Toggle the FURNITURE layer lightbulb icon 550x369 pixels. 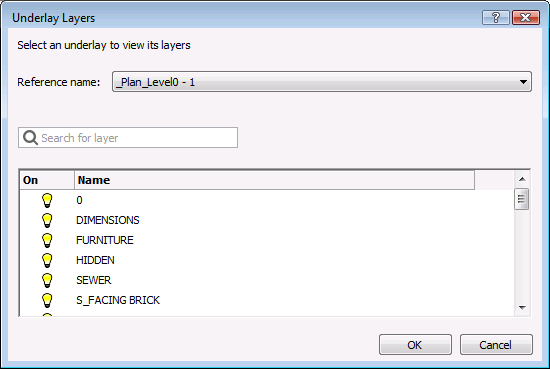pyautogui.click(x=47, y=240)
